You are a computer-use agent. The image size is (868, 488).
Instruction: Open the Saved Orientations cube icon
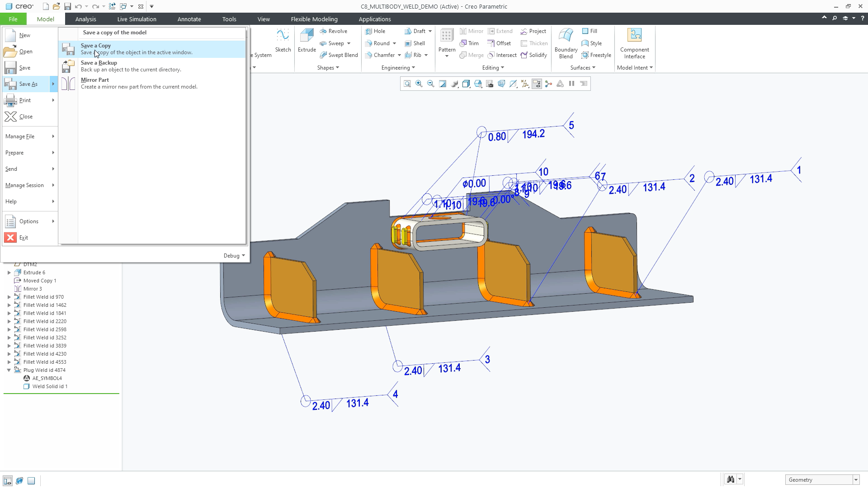pos(478,84)
